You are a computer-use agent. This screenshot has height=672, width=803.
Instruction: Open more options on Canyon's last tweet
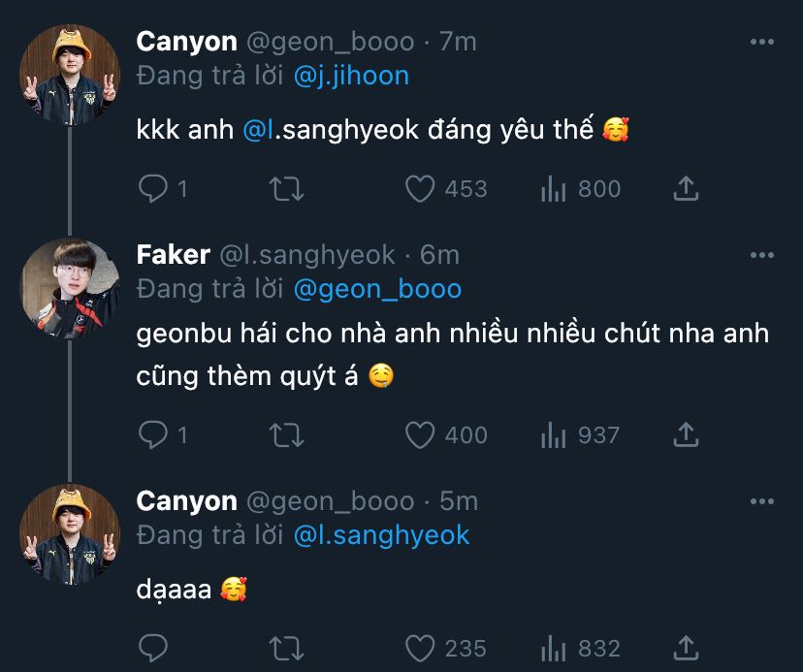[x=763, y=501]
